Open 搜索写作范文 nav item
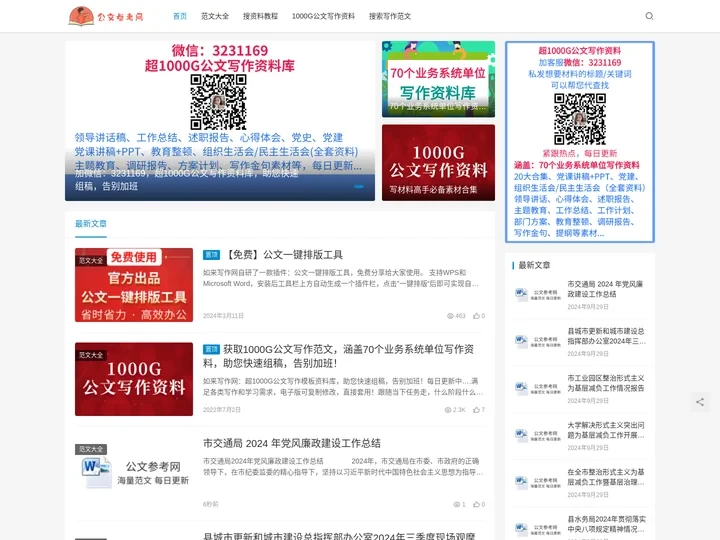720x540 pixels. 390,16
